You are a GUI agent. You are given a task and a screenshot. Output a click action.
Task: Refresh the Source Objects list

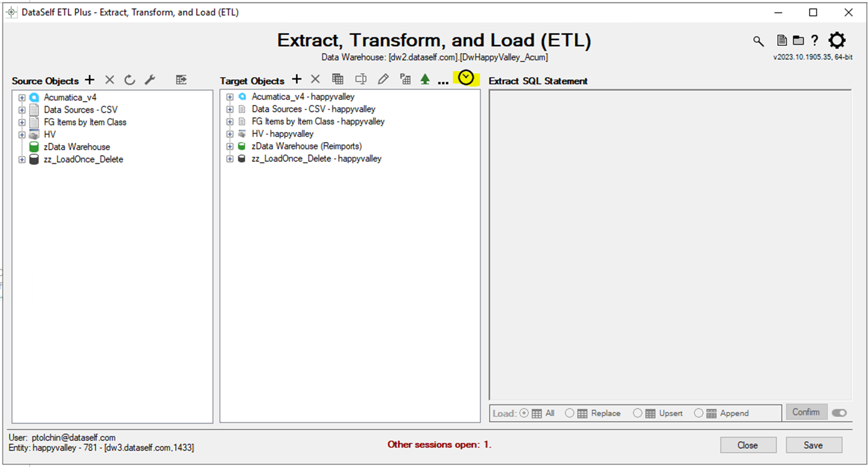(130, 80)
